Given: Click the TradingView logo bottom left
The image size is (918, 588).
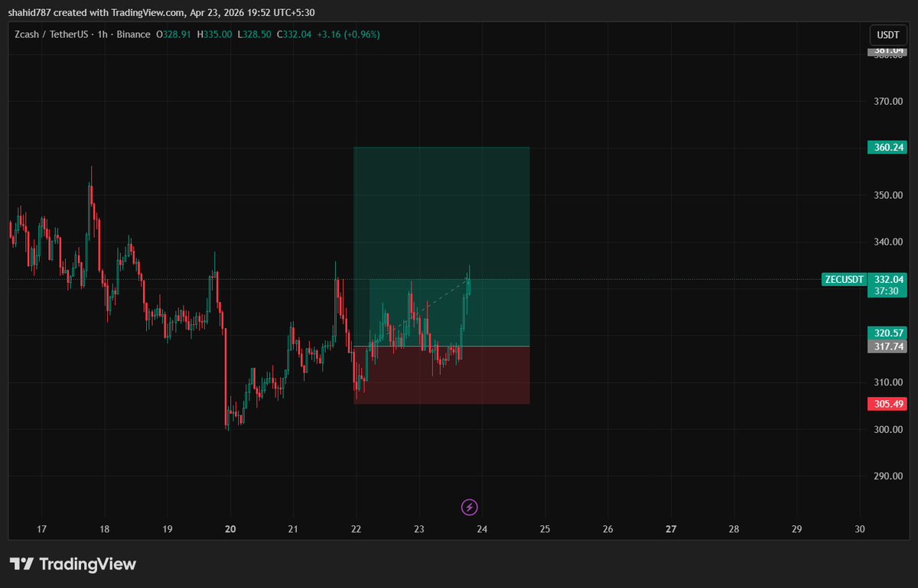Looking at the screenshot, I should pyautogui.click(x=72, y=564).
